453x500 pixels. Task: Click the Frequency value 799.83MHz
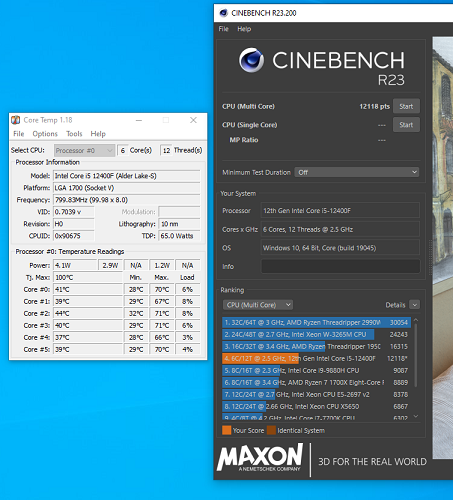[x=127, y=200]
